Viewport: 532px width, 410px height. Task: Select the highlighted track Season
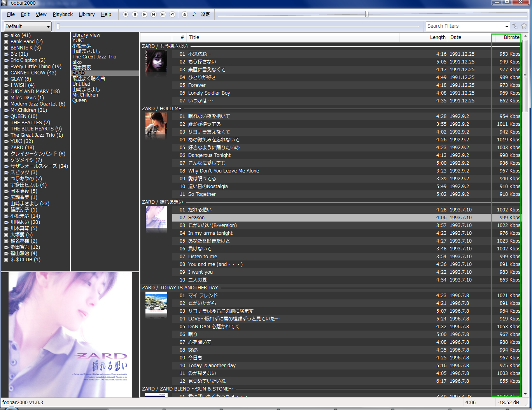346,218
